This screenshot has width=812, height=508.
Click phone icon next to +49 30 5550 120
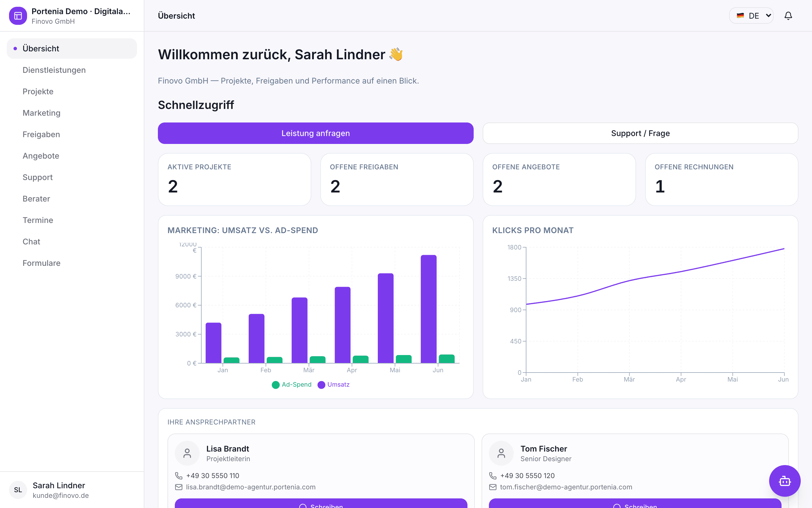pyautogui.click(x=493, y=476)
